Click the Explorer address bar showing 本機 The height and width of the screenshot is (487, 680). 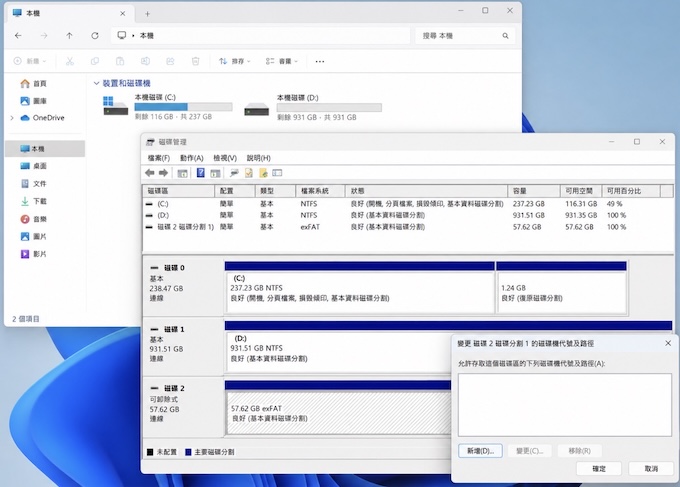coord(261,36)
